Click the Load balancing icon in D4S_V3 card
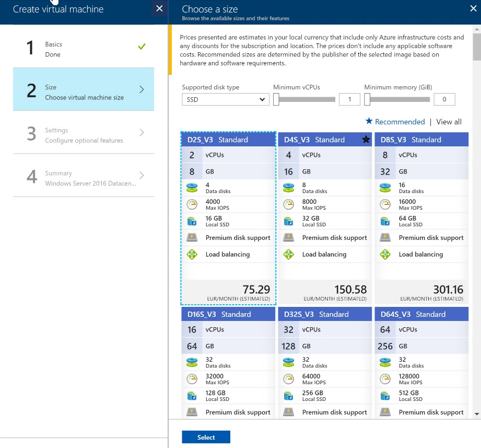 [x=289, y=254]
